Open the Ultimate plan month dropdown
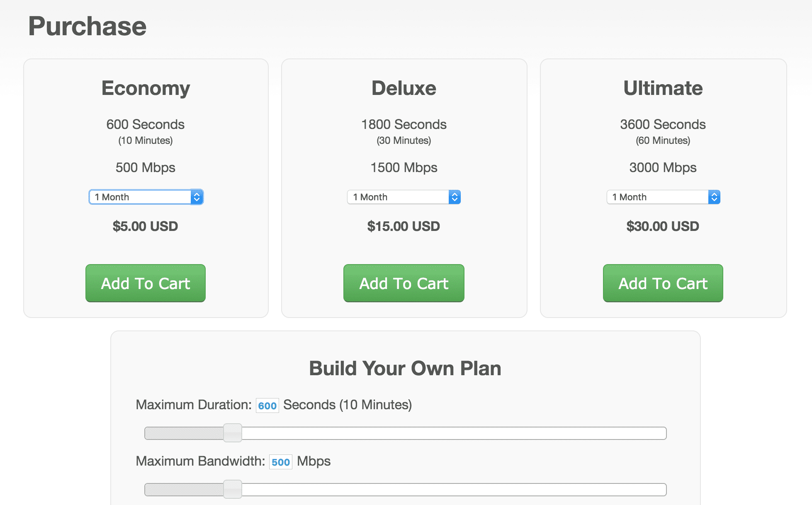This screenshot has width=812, height=505. tap(663, 197)
